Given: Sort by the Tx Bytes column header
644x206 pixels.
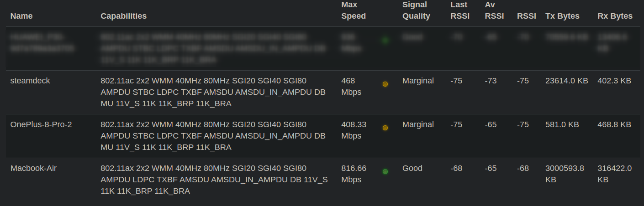Looking at the screenshot, I should pyautogui.click(x=562, y=16).
